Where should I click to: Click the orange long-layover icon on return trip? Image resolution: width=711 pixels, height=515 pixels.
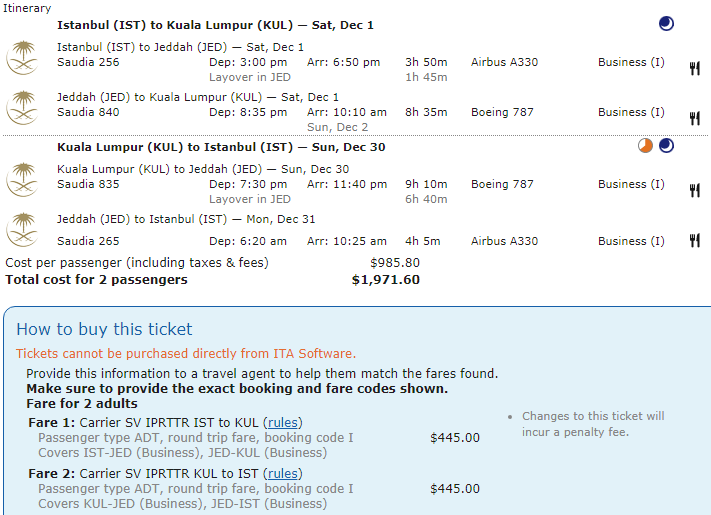(646, 147)
